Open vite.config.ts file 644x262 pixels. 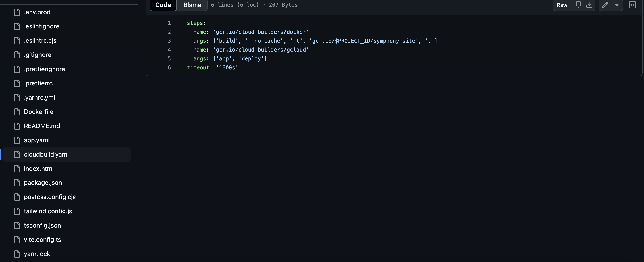42,240
